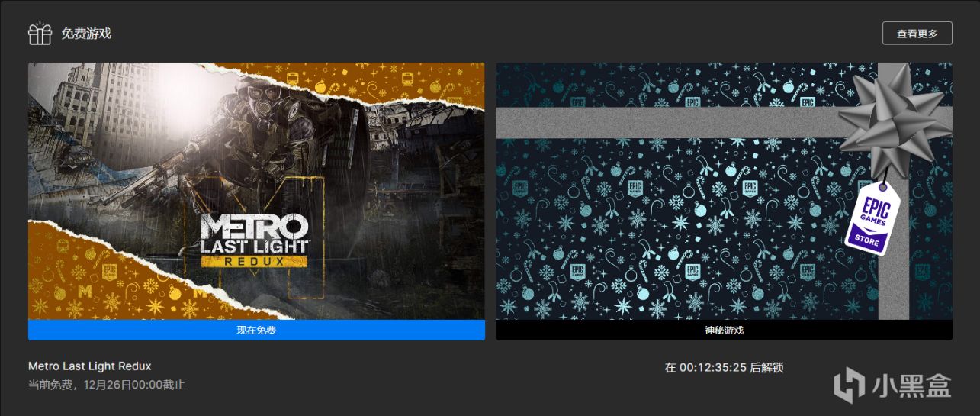Click the silver bow on mystery gift

[x=890, y=122]
